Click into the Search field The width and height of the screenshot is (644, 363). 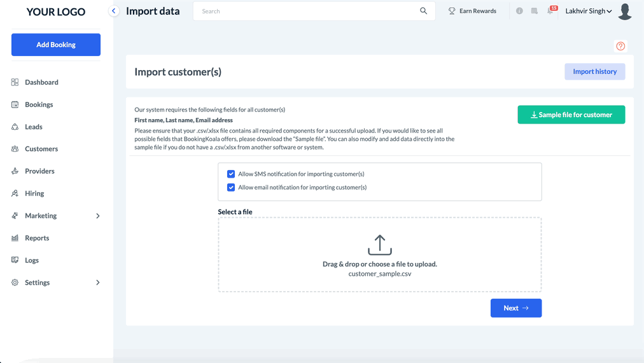pyautogui.click(x=305, y=11)
